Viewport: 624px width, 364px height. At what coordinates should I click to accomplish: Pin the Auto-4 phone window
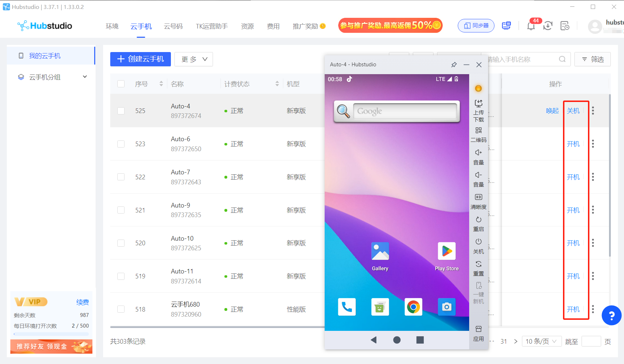point(454,65)
